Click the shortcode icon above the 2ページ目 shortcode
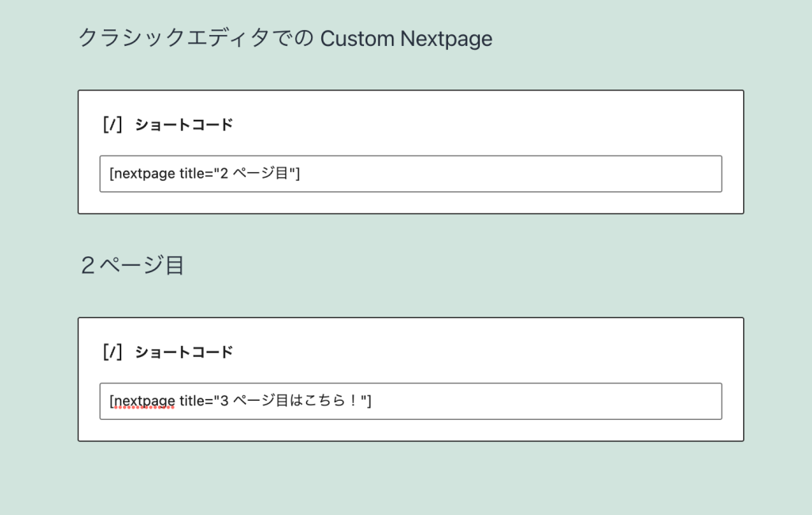The image size is (812, 515). click(113, 125)
